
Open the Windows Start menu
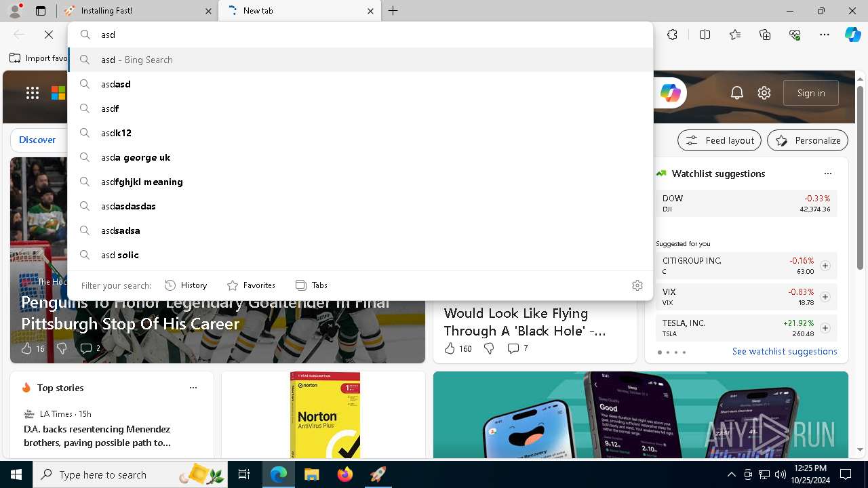(16, 474)
